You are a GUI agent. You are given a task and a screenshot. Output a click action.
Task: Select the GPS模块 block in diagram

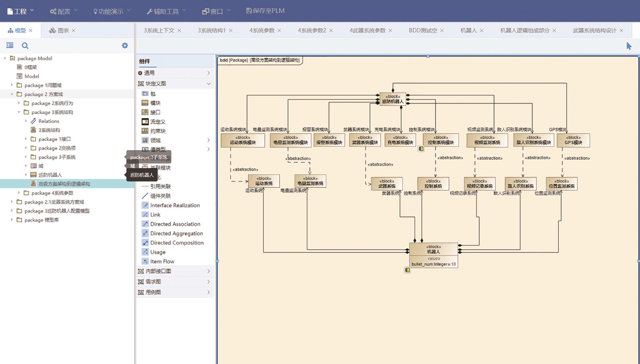click(x=573, y=140)
